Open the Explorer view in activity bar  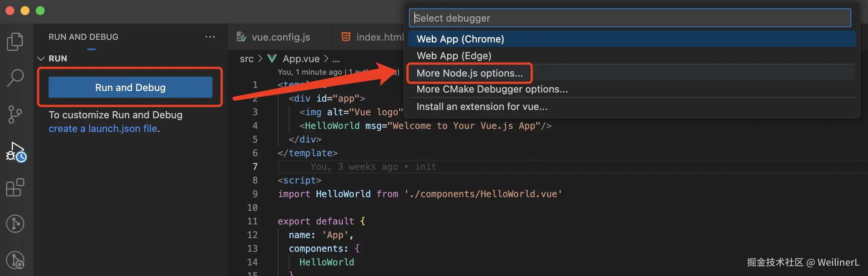click(x=15, y=41)
